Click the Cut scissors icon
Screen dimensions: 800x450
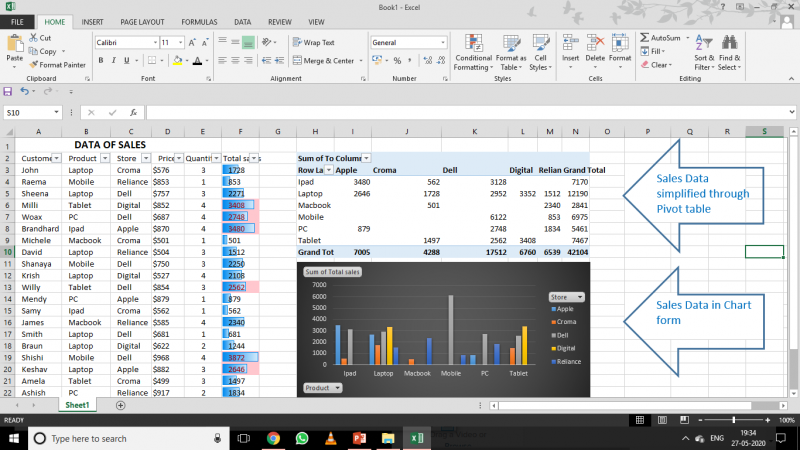coord(34,38)
